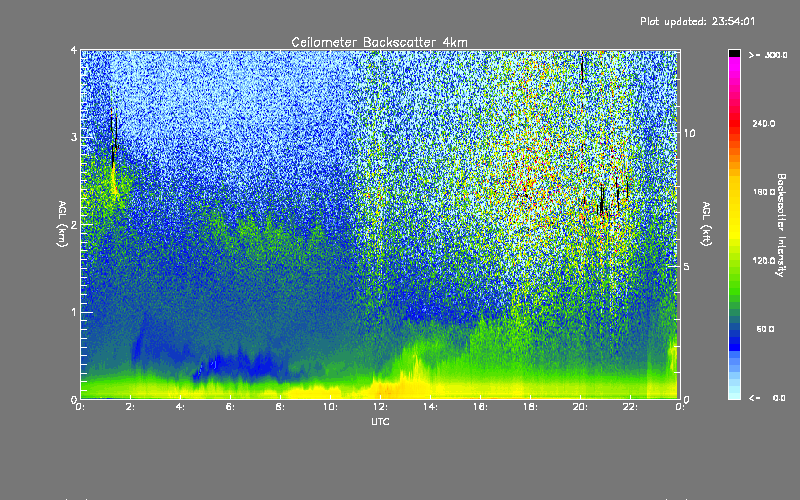Click the '8:' tick label on time axis
The image size is (800, 500).
(281, 407)
